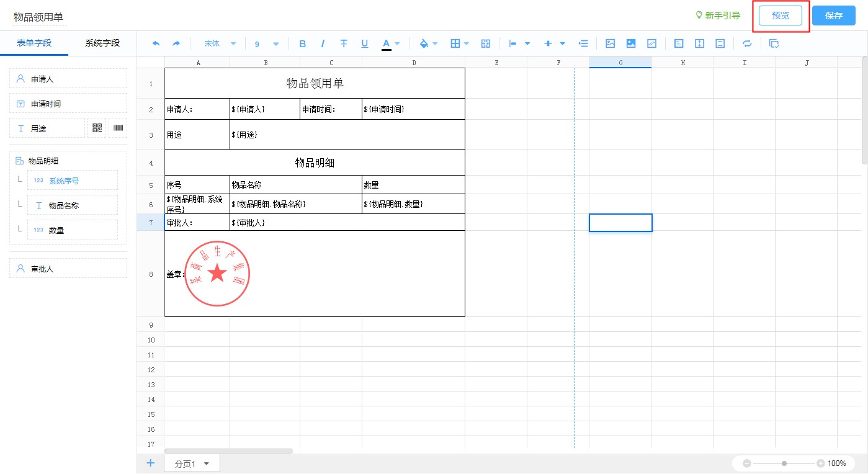Viewport: 868px width, 474px height.
Task: Switch to the 系统字段 tab
Action: pos(102,43)
